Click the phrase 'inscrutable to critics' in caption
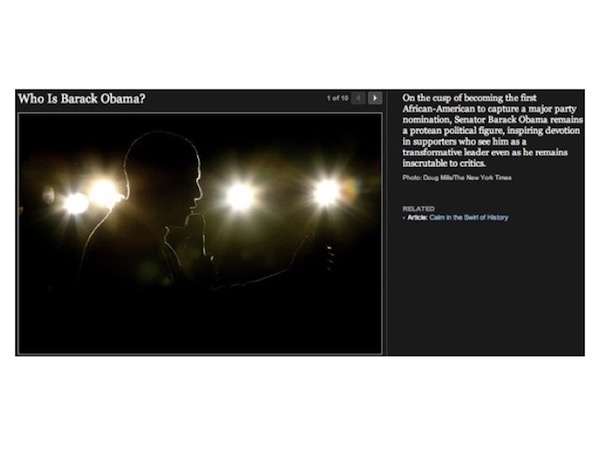This screenshot has width=600, height=450. click(443, 163)
